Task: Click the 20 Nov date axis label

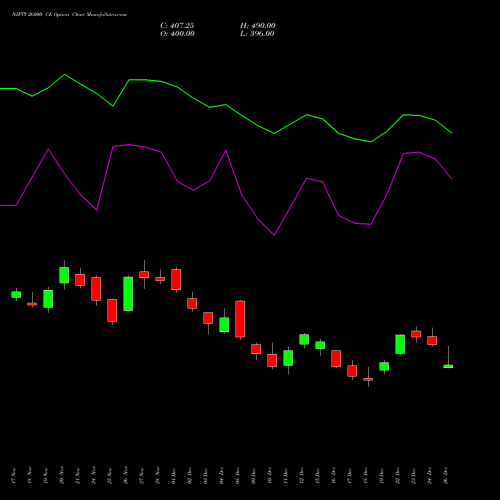Action: click(62, 476)
